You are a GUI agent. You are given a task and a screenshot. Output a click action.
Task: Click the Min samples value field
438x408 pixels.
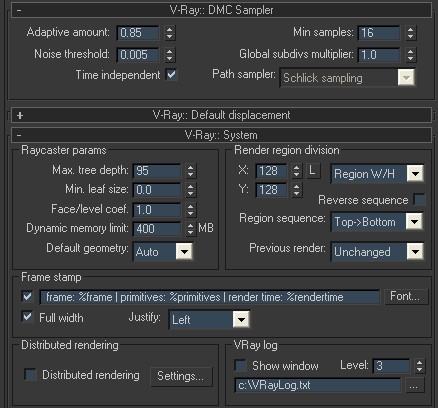point(379,33)
